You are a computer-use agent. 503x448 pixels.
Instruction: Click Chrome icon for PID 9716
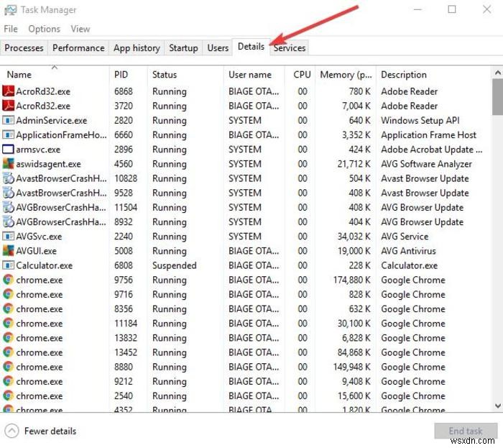pyautogui.click(x=9, y=294)
